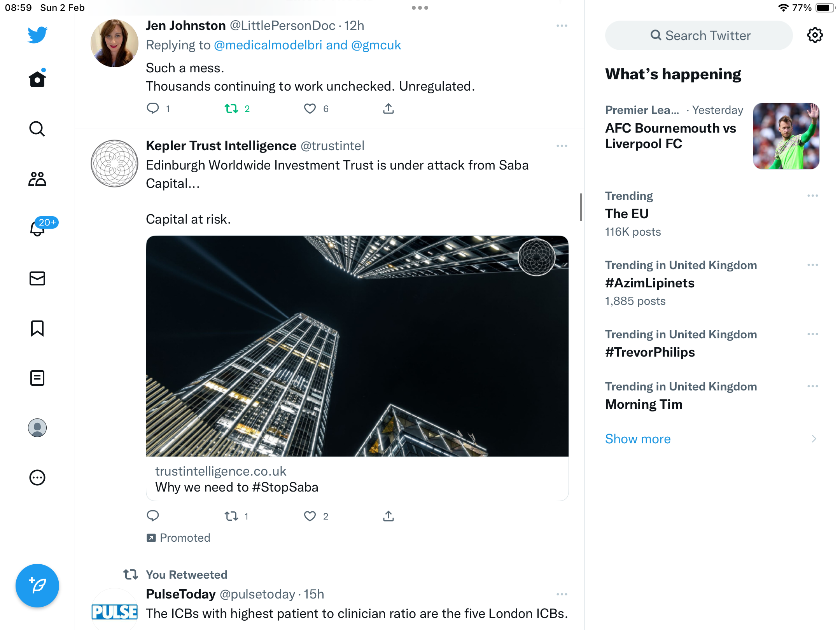Open the Twitter bird logo
The height and width of the screenshot is (630, 840).
(37, 35)
